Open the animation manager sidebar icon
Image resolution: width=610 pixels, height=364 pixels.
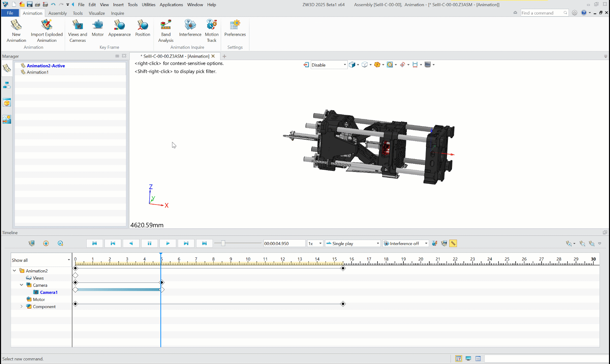tap(7, 68)
